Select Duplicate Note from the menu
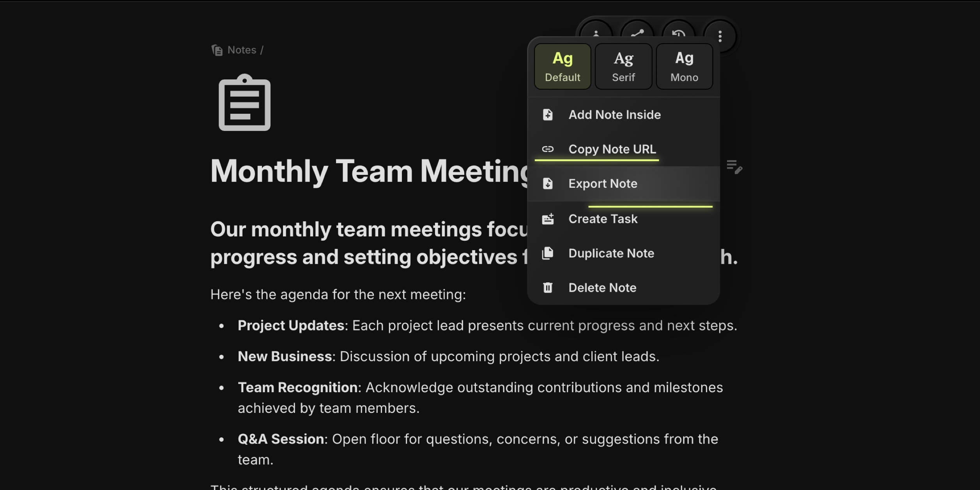This screenshot has width=980, height=490. (611, 253)
